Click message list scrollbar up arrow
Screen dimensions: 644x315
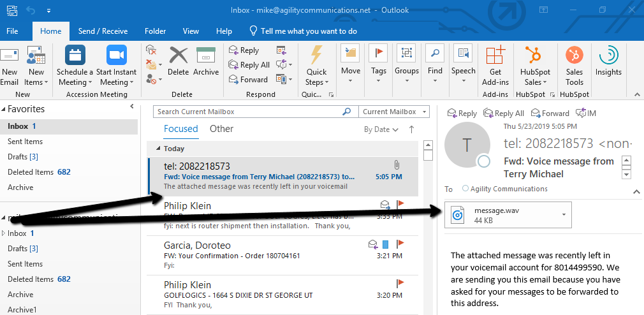pyautogui.click(x=428, y=145)
